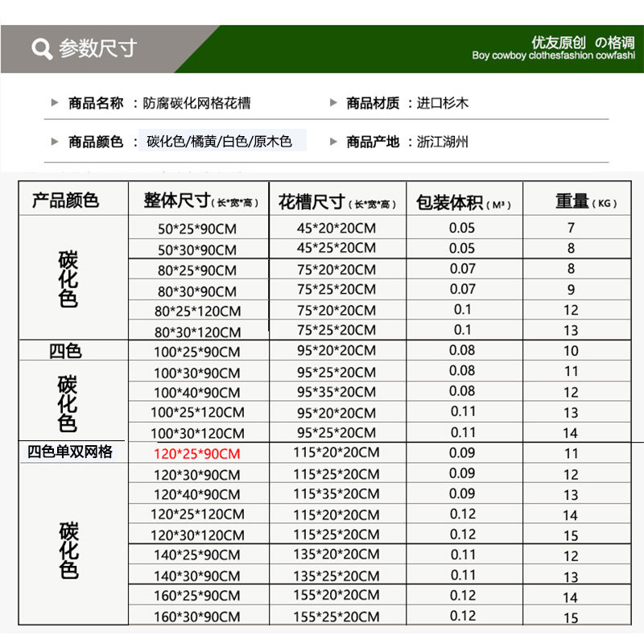Image resolution: width=644 pixels, height=644 pixels.
Task: Select the 100*25*120CM size cell
Action: [x=197, y=412]
